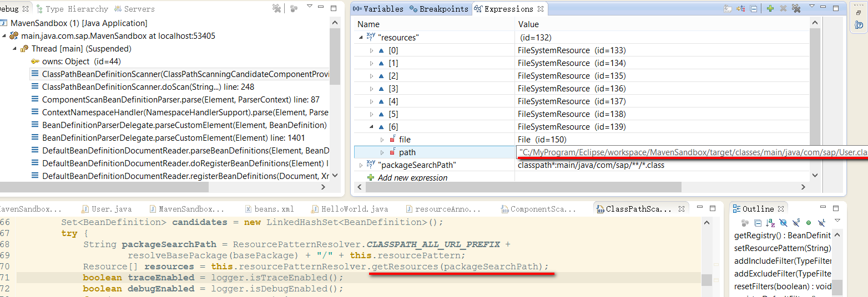Toggle Hide Fields in Outline toolbar

tap(783, 223)
